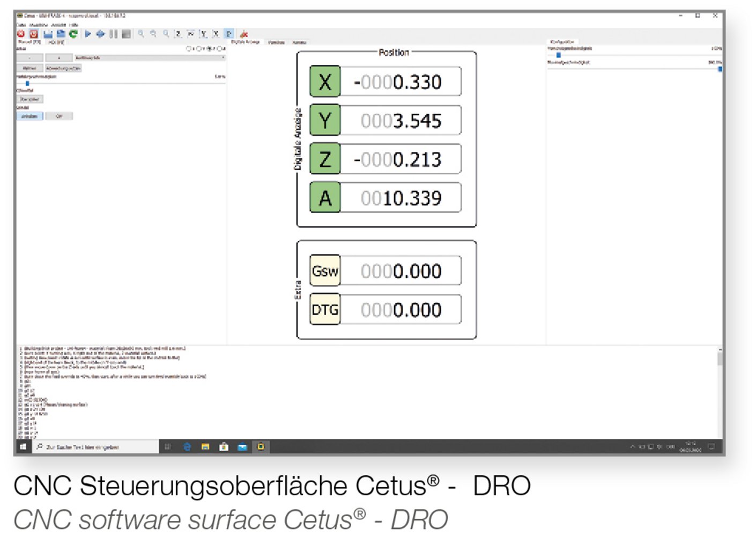Switch to the Manuell [F3] tab
Viewport: 756px width, 544px height.
pos(29,42)
